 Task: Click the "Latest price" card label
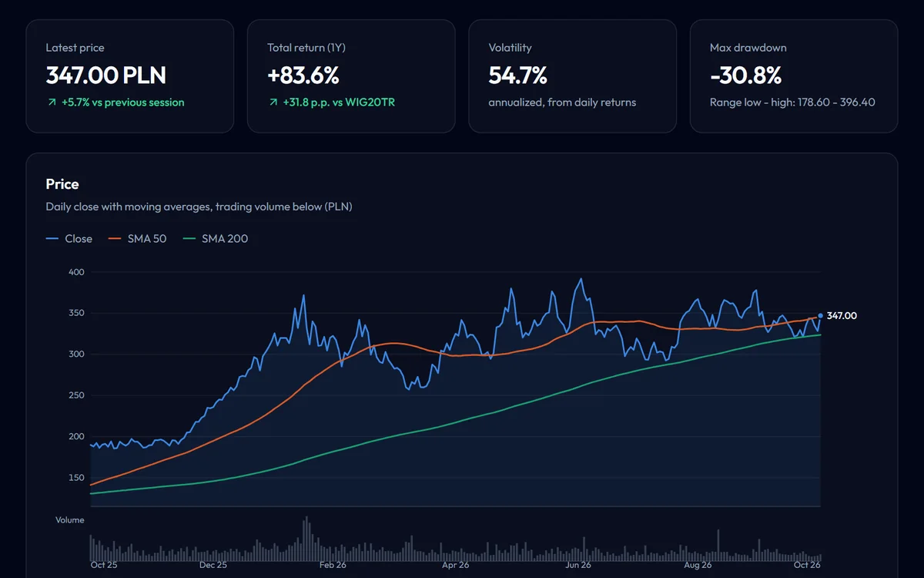pyautogui.click(x=75, y=48)
